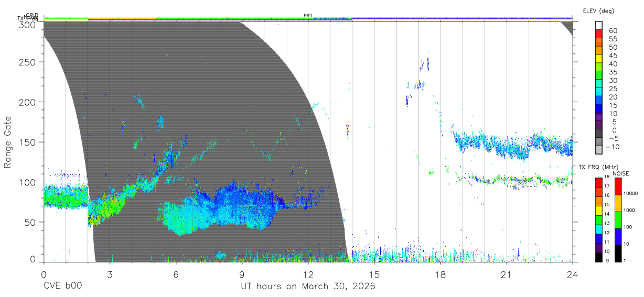Screen dimensions: 644x297
Task: Click the '9' hour tick on x-axis
Action: pyautogui.click(x=242, y=274)
